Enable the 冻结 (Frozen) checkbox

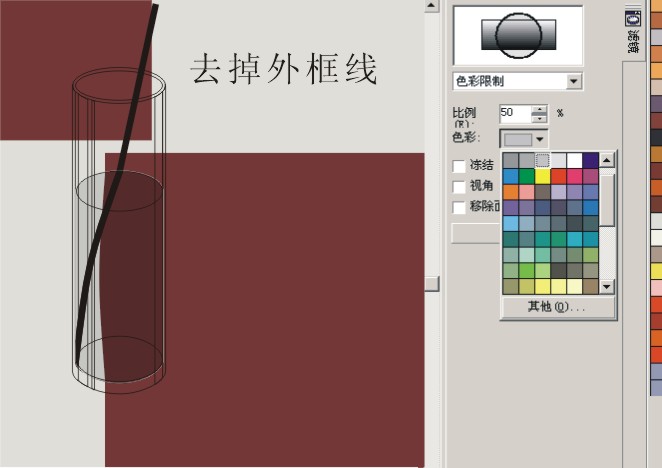(459, 166)
